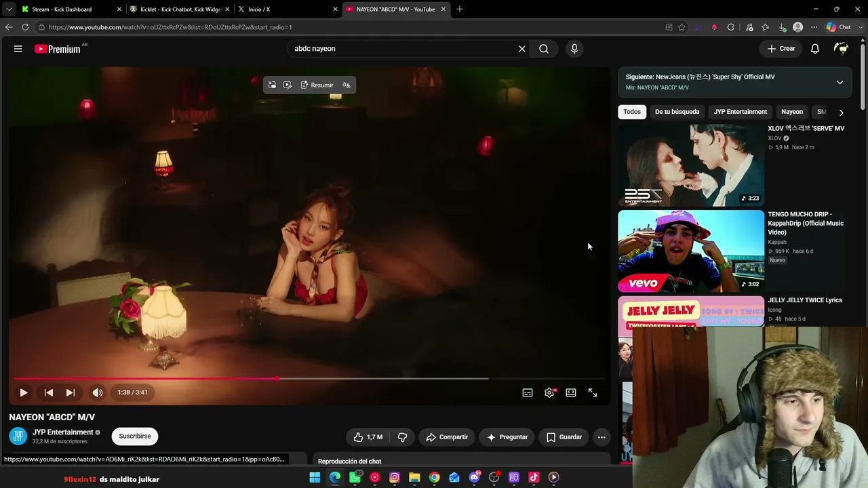
Task: Switch to the Kicklet browser tab
Action: (x=178, y=9)
